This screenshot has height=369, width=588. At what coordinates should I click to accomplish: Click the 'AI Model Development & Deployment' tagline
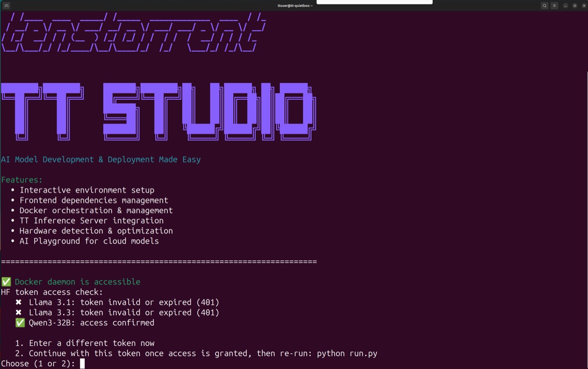[101, 160]
